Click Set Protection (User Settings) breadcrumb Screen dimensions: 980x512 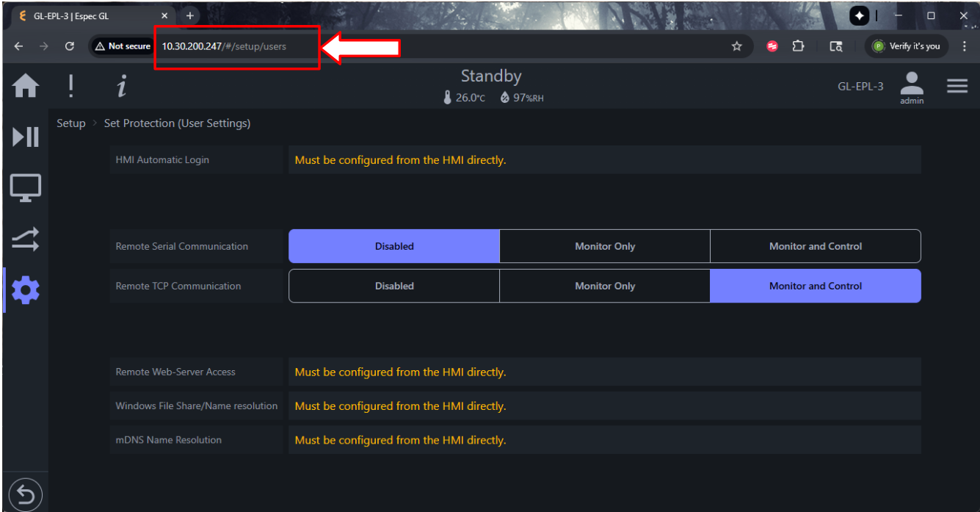[177, 123]
